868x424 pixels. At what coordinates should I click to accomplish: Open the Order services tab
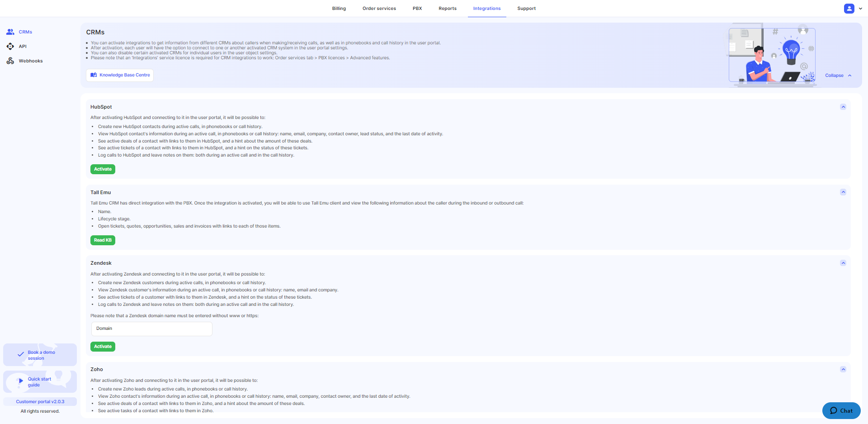(379, 9)
